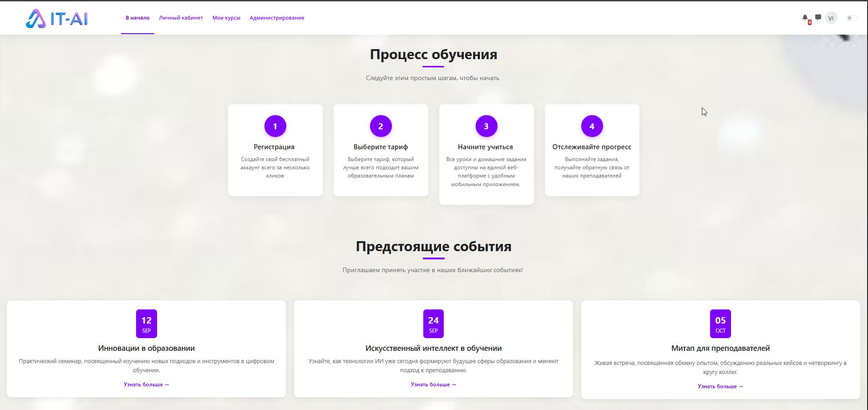
Task: Click the step 1 circle above Регистрация
Action: 275,126
